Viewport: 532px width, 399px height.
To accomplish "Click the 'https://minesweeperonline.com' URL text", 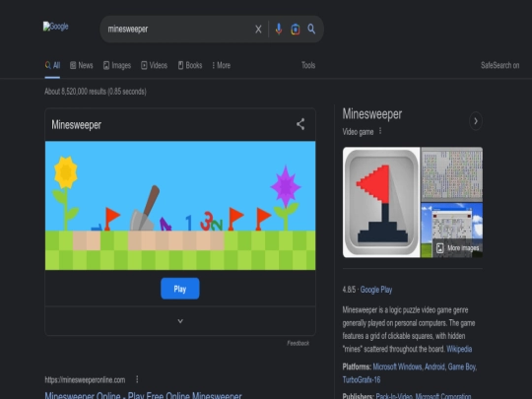I will pos(85,379).
